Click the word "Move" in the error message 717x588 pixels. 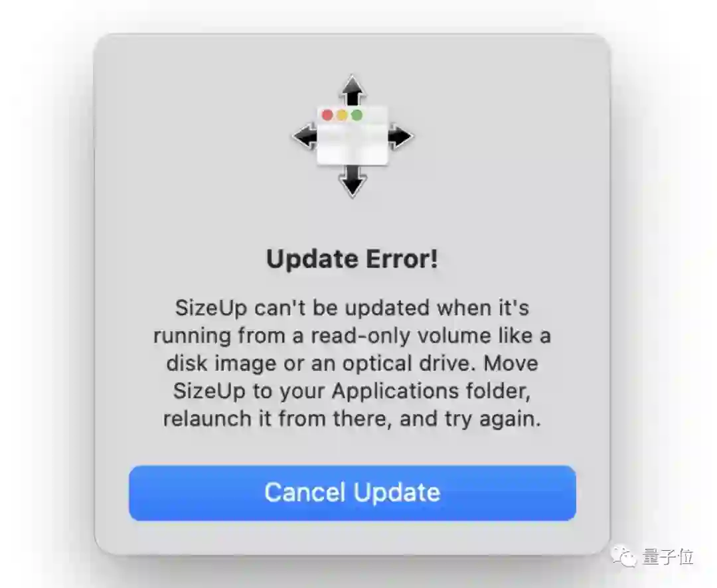tap(511, 364)
